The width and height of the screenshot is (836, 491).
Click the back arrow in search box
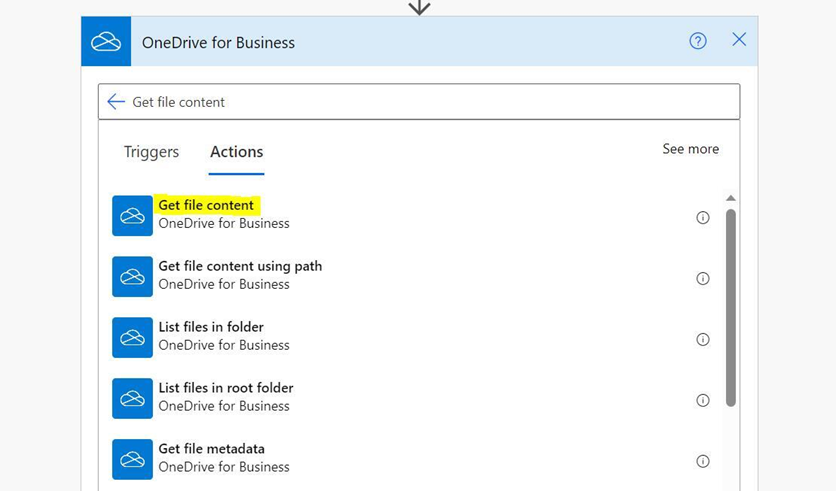pyautogui.click(x=116, y=101)
